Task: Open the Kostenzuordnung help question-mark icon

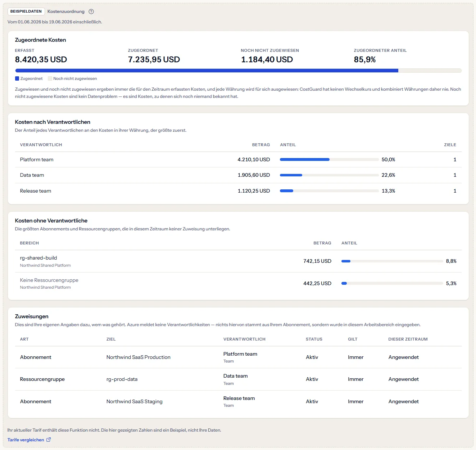Action: coord(91,12)
